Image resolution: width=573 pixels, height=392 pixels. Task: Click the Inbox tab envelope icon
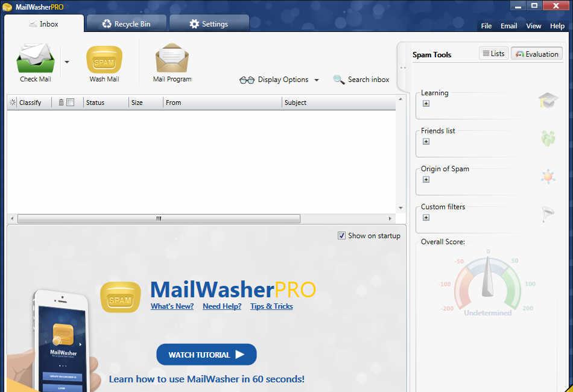[33, 24]
